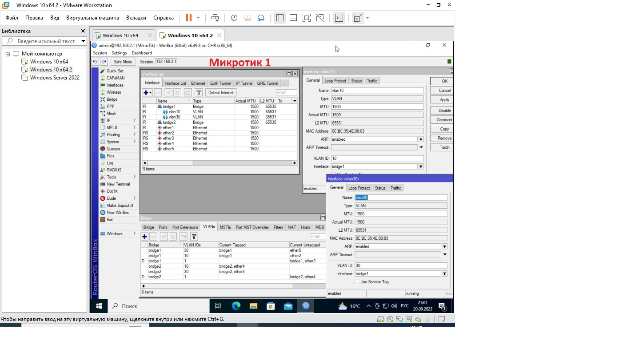
Task: Open Traffic tab in vlan10 window
Action: pyautogui.click(x=372, y=81)
